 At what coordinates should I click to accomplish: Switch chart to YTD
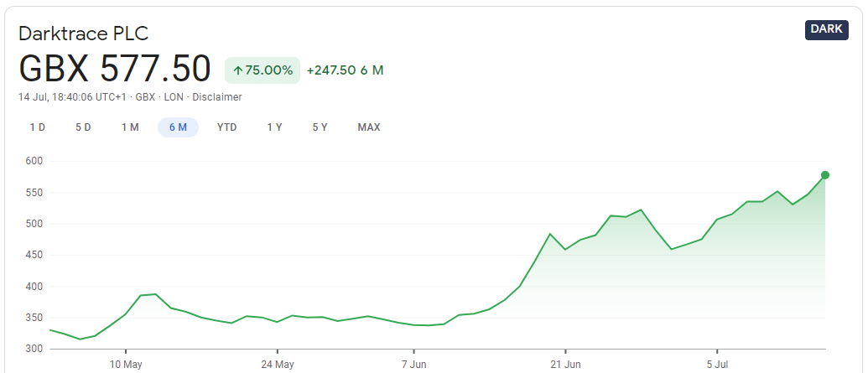click(226, 127)
